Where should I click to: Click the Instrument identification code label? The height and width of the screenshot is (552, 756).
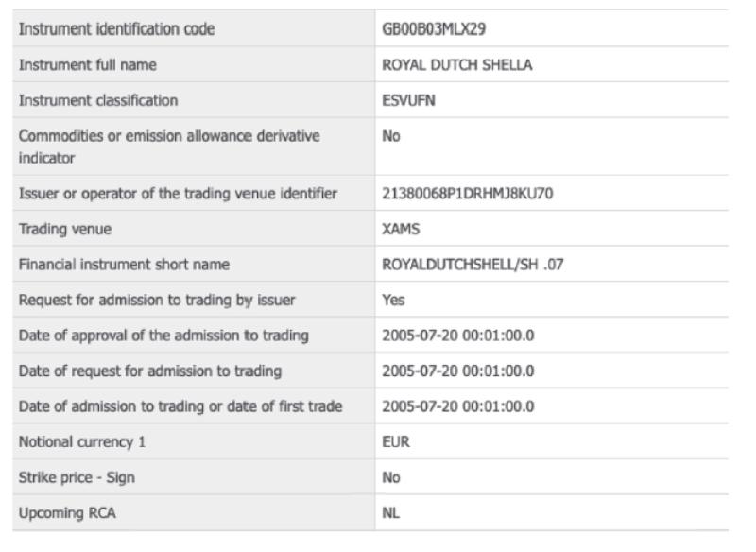(x=116, y=29)
